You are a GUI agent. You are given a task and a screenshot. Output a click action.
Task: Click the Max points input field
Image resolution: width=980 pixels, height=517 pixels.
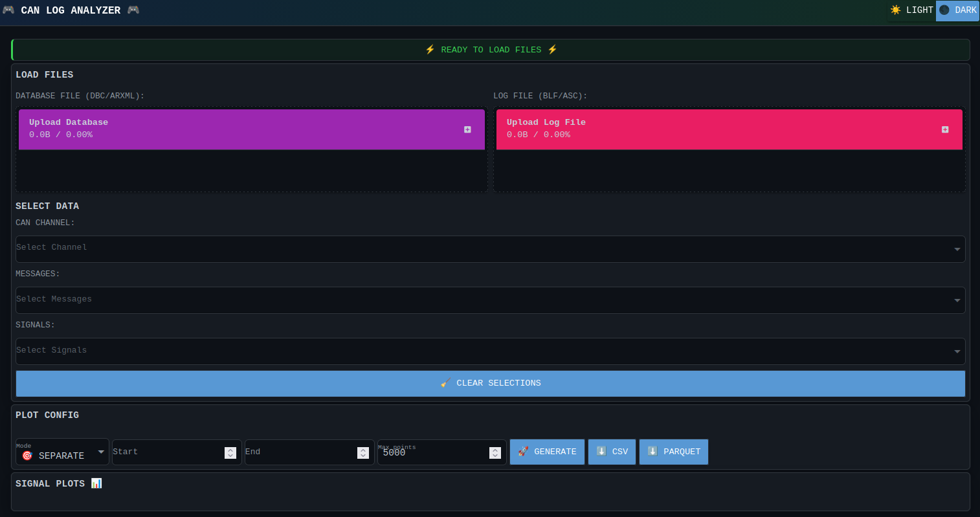[x=441, y=452]
